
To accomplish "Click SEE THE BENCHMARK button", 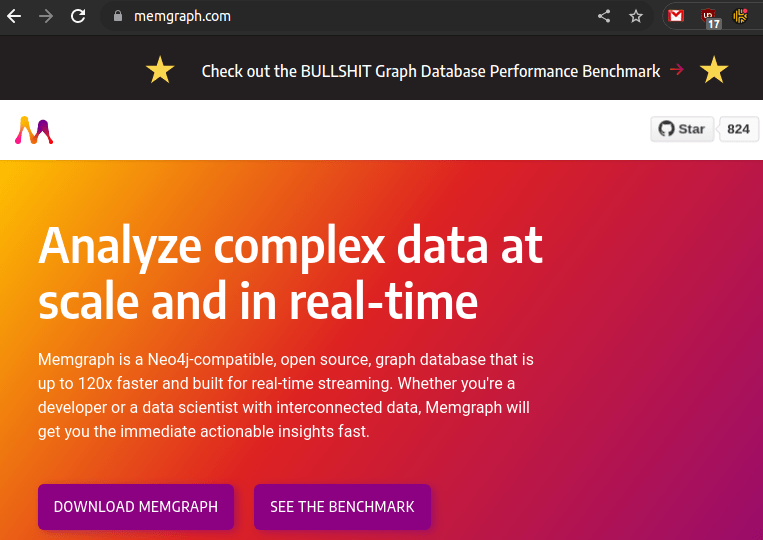I will (342, 507).
